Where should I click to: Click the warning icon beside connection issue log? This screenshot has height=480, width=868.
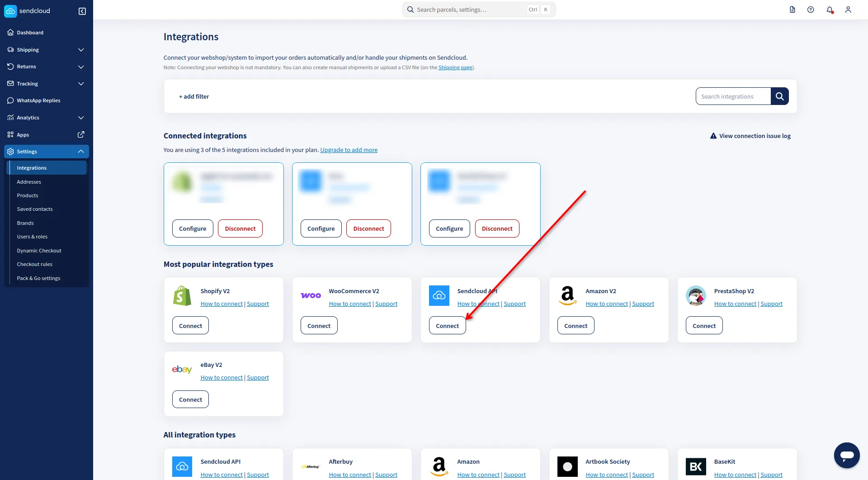point(713,136)
